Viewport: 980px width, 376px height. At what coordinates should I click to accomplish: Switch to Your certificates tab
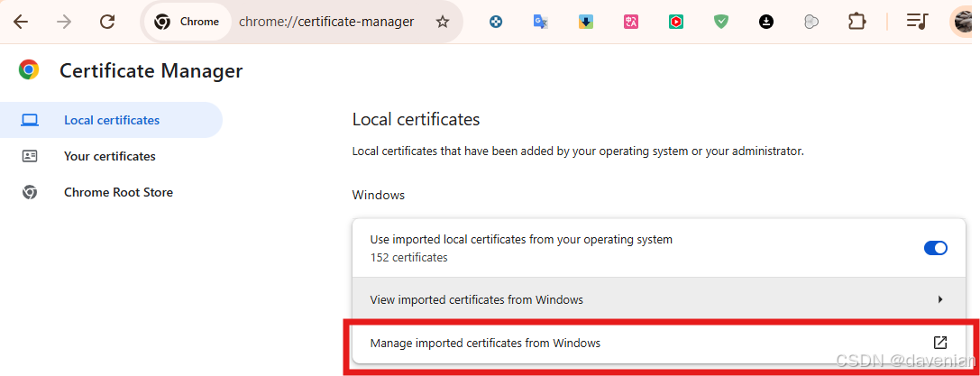[x=111, y=156]
